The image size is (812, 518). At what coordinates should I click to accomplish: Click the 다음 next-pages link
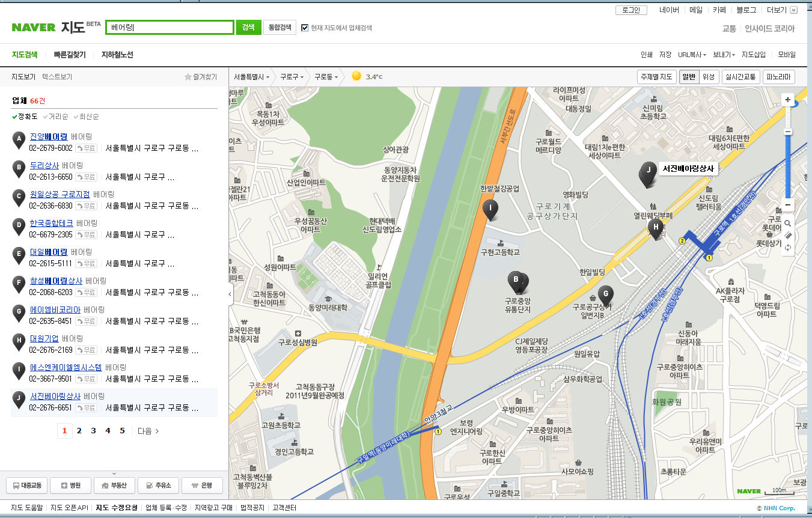coord(148,431)
